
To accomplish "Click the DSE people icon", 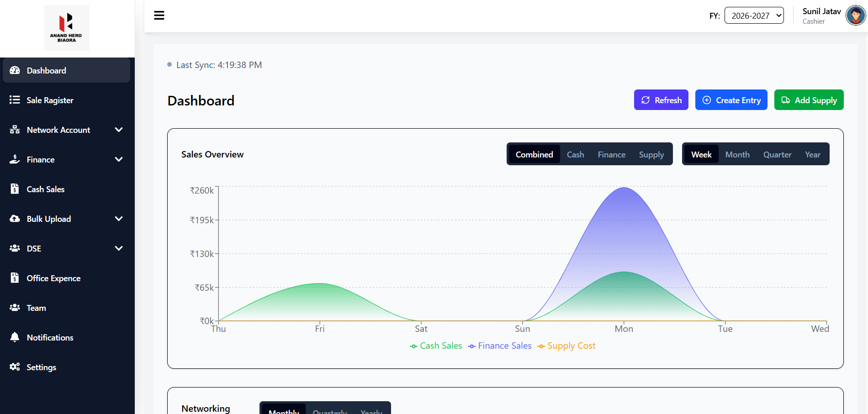I will pos(15,248).
